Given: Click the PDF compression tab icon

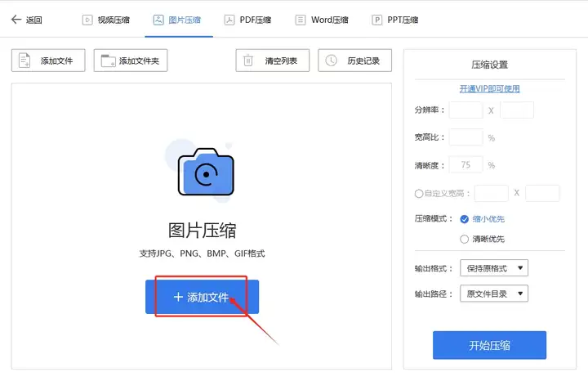Looking at the screenshot, I should pyautogui.click(x=229, y=20).
